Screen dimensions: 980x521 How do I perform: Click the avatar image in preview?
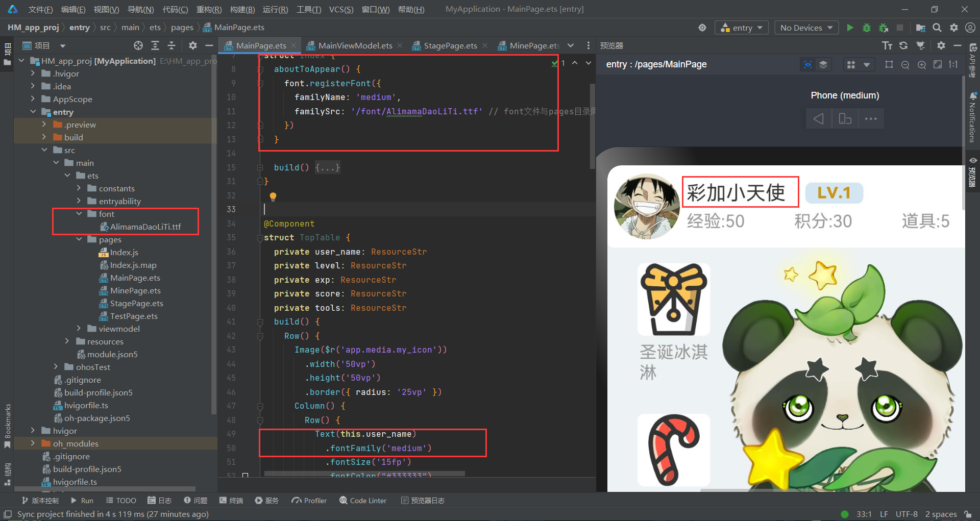[x=647, y=206]
